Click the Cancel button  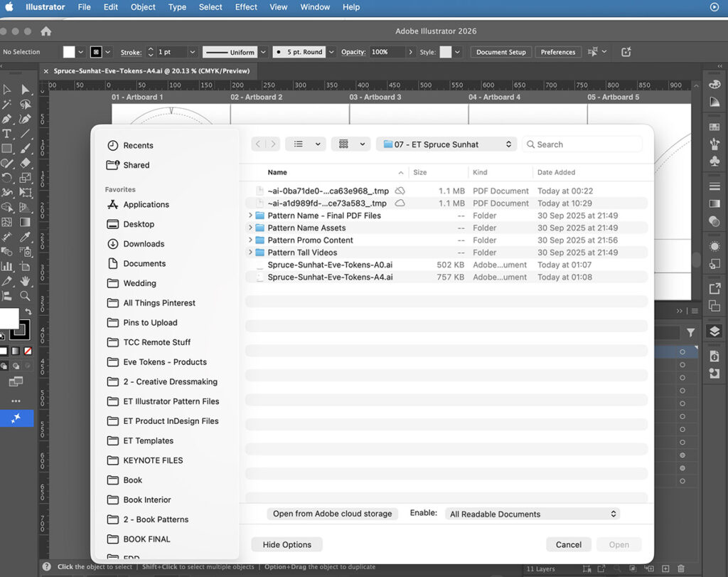click(x=568, y=544)
